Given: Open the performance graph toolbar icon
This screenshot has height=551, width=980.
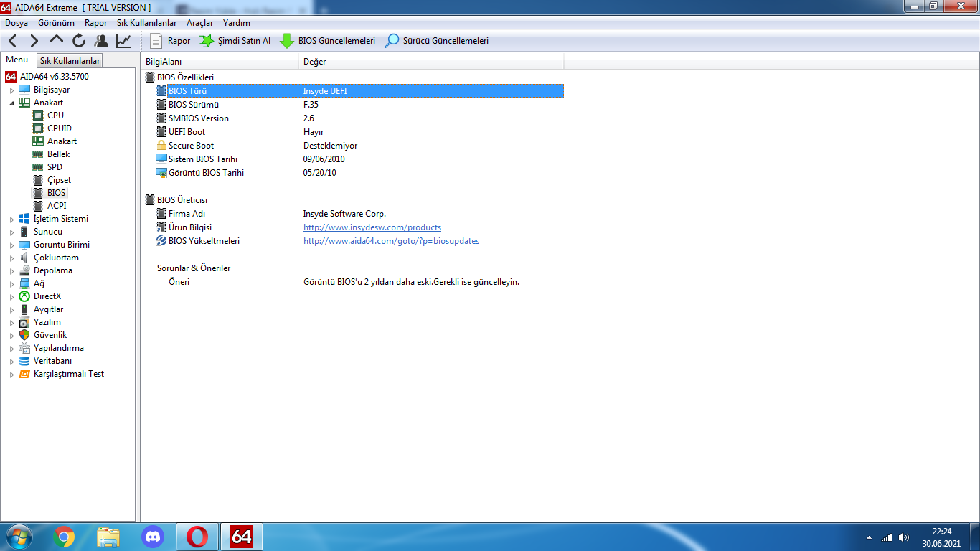Looking at the screenshot, I should [123, 41].
